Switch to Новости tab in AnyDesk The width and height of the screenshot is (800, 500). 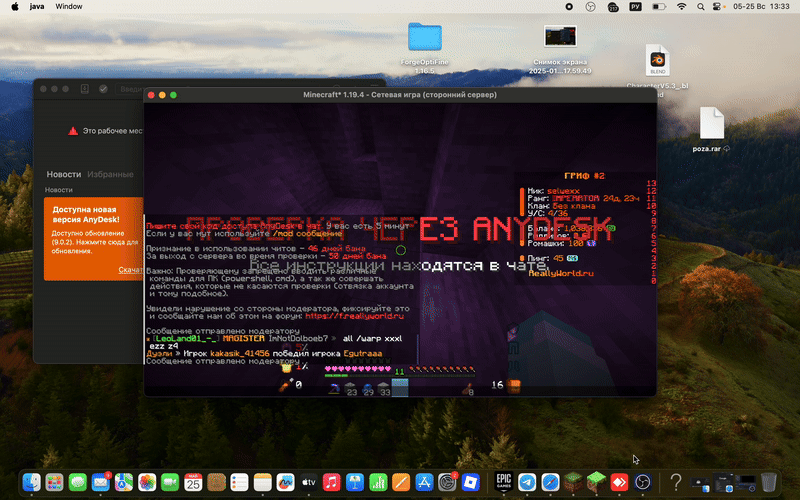[x=64, y=174]
